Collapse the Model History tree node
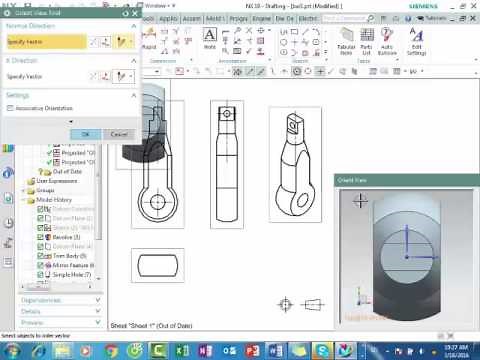 pos(23,200)
